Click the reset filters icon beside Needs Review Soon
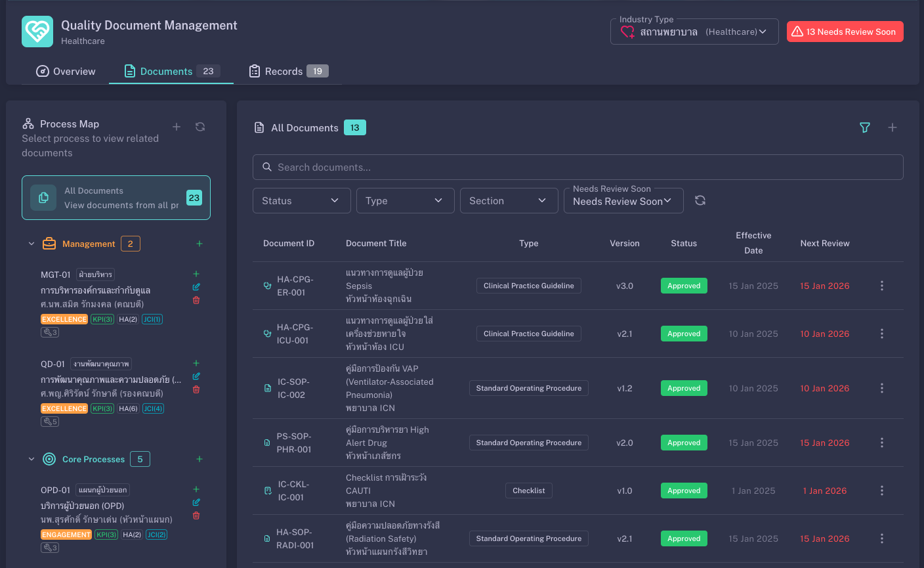This screenshot has height=568, width=924. click(700, 201)
